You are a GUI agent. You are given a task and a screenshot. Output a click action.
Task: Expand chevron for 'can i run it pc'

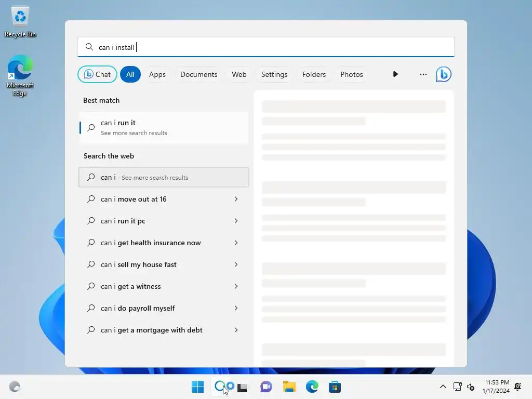pos(236,221)
